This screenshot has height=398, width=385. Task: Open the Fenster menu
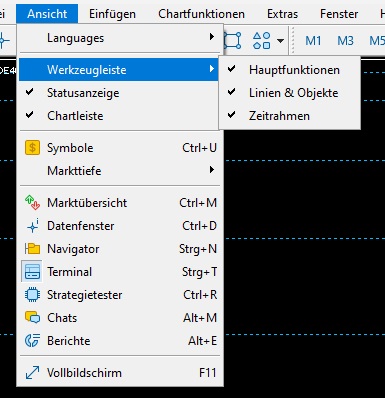(339, 14)
